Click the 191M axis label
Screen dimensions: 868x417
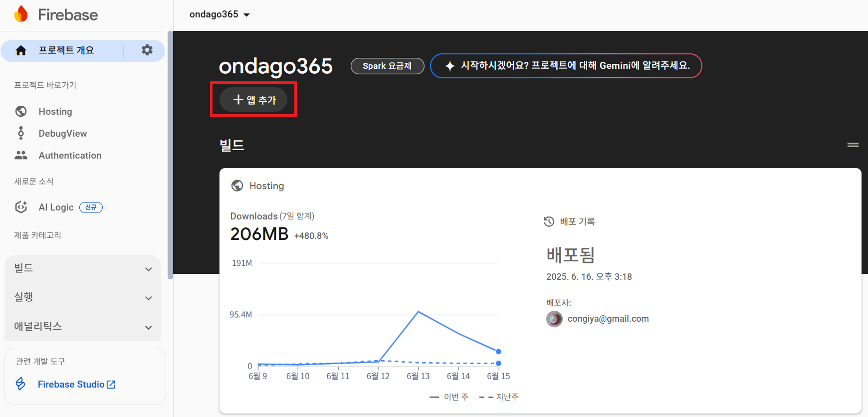242,263
